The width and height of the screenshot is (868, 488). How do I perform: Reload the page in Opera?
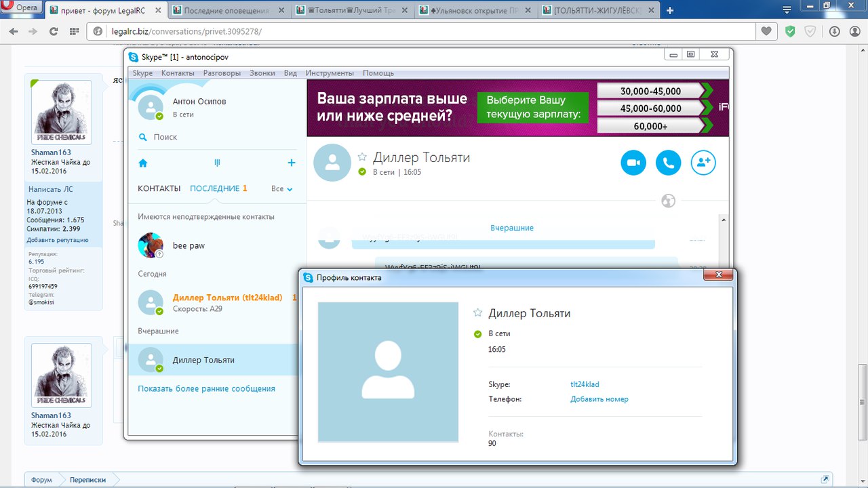[x=54, y=31]
